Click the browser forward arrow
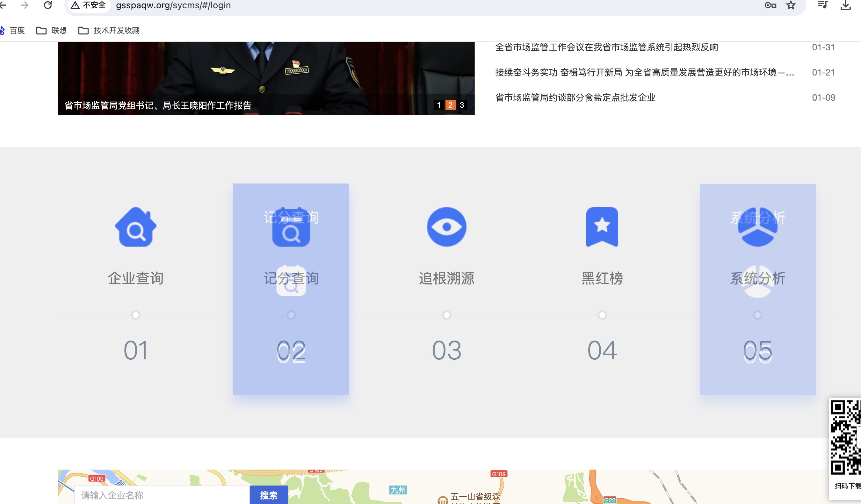The width and height of the screenshot is (861, 504). click(25, 5)
